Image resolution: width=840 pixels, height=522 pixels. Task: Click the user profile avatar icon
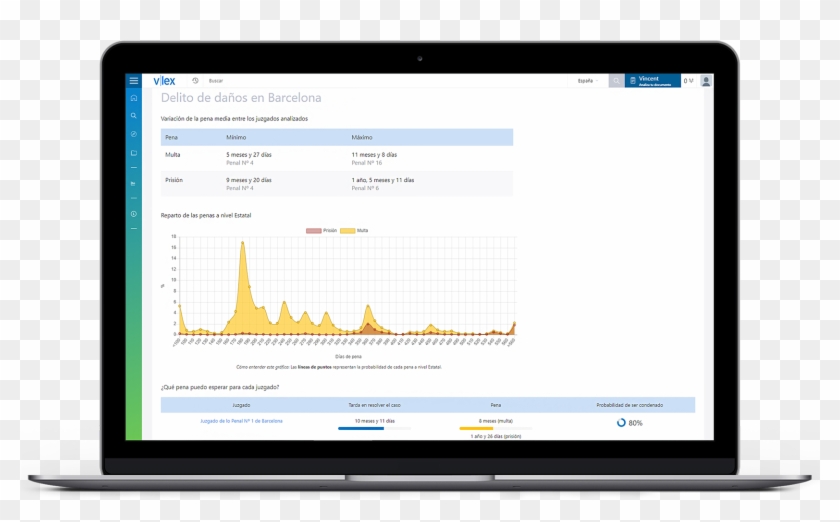pyautogui.click(x=706, y=80)
